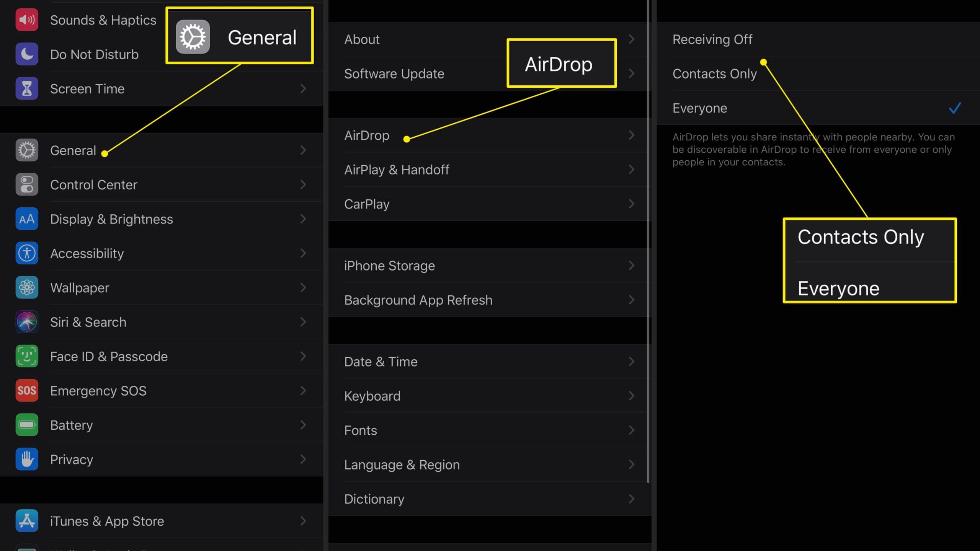
Task: Open the Language & Region label
Action: coord(402,465)
